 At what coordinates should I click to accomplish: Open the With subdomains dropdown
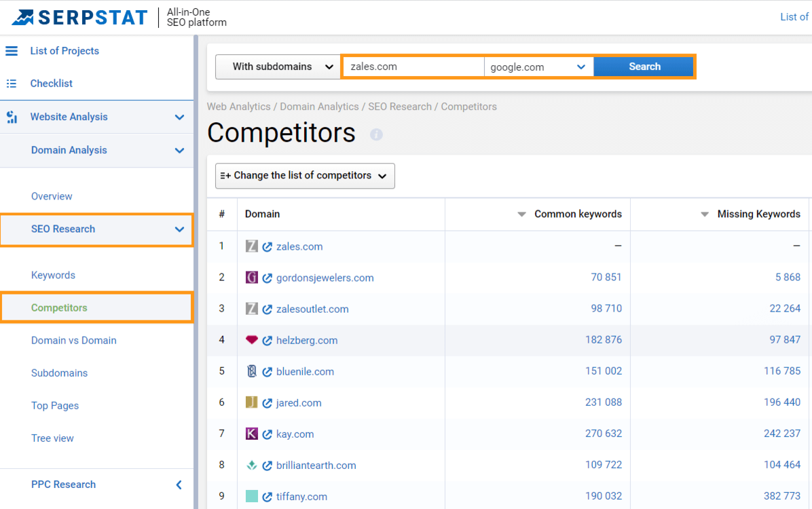[278, 67]
